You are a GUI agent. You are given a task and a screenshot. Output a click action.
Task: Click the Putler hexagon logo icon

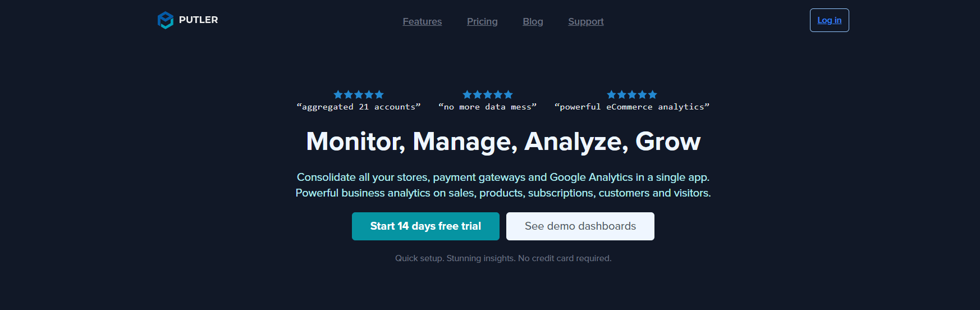(166, 20)
